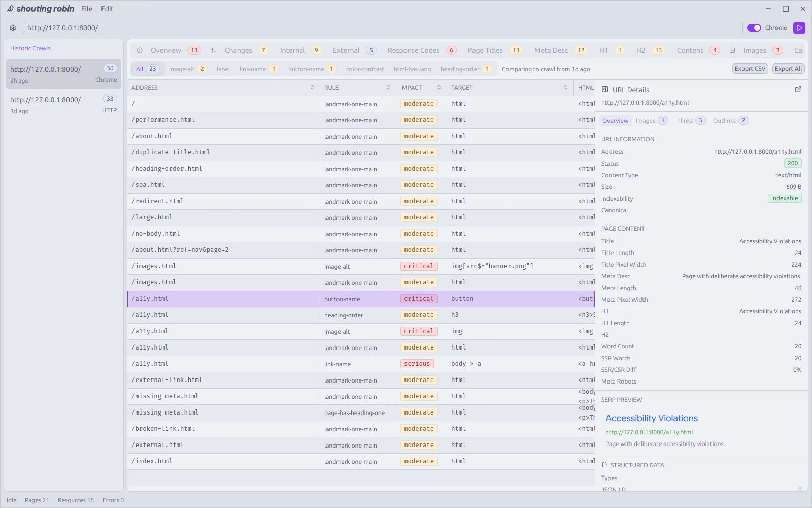Click the Structured Data braces icon
This screenshot has height=508, width=812.
[604, 465]
